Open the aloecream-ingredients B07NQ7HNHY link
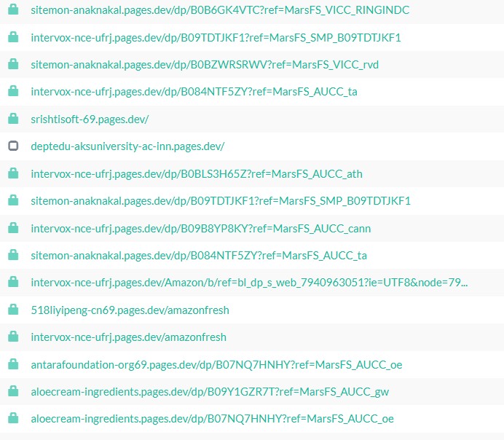The width and height of the screenshot is (504, 440). click(212, 419)
